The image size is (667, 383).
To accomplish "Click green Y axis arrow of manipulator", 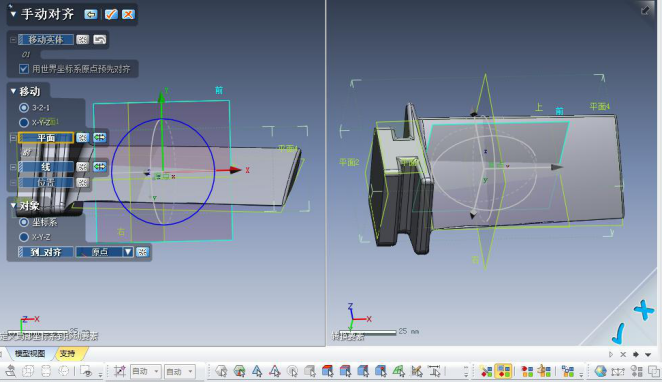I will (x=161, y=98).
